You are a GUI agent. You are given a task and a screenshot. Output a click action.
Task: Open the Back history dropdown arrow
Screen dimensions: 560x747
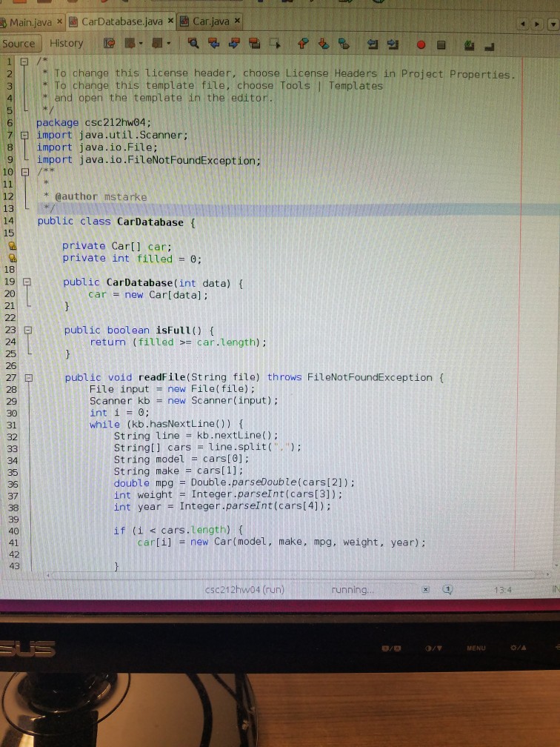tap(141, 44)
